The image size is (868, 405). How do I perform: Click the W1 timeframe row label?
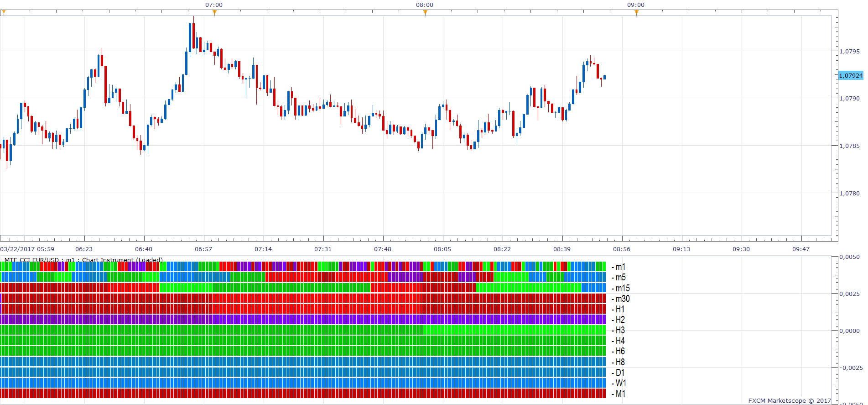[619, 383]
